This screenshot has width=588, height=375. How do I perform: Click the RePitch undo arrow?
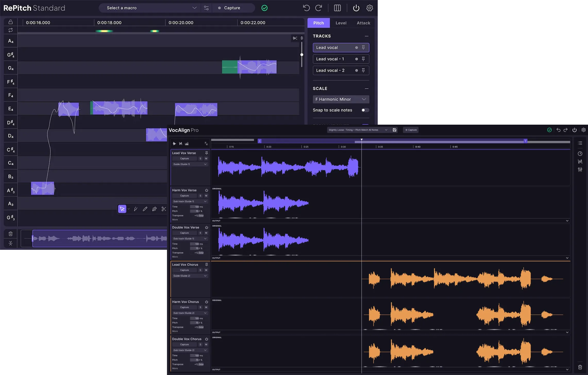[306, 8]
